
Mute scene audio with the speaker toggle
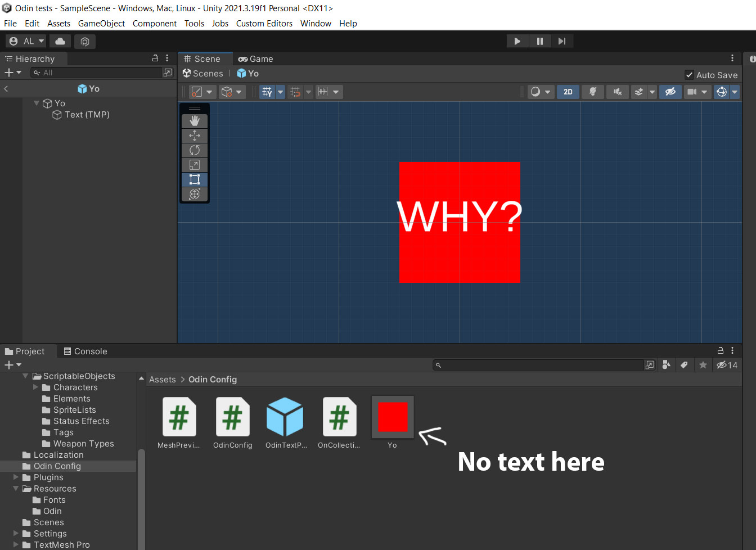click(x=617, y=92)
